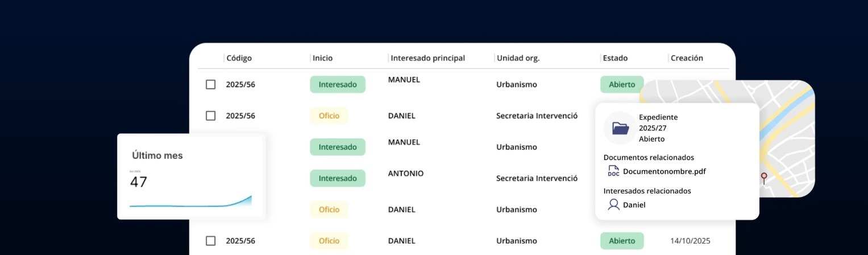
Task: Click the Interesado tag in ANTONIO row
Action: [x=338, y=178]
